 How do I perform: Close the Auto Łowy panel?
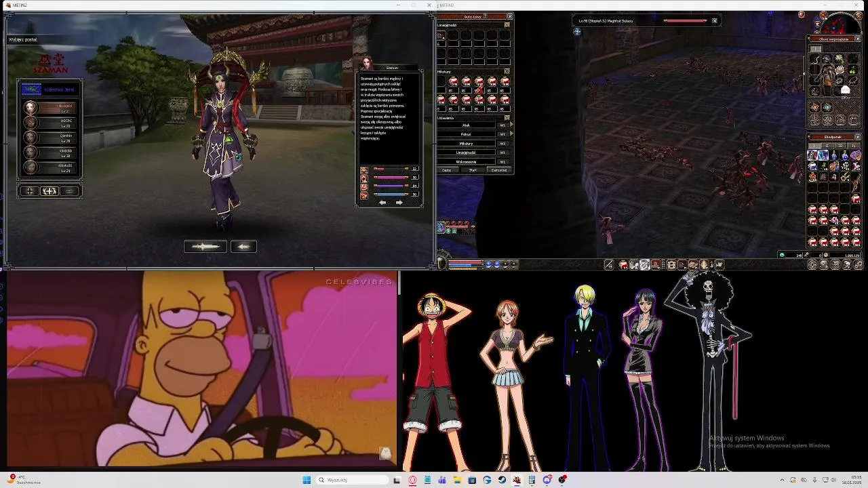pos(509,16)
